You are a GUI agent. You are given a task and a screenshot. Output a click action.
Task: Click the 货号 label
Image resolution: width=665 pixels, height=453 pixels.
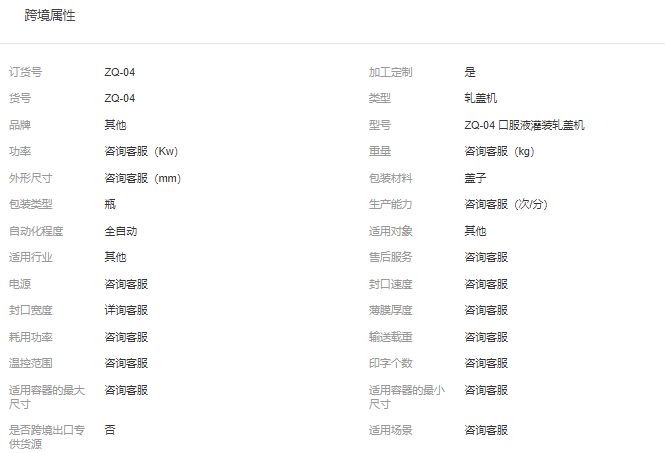(20, 98)
